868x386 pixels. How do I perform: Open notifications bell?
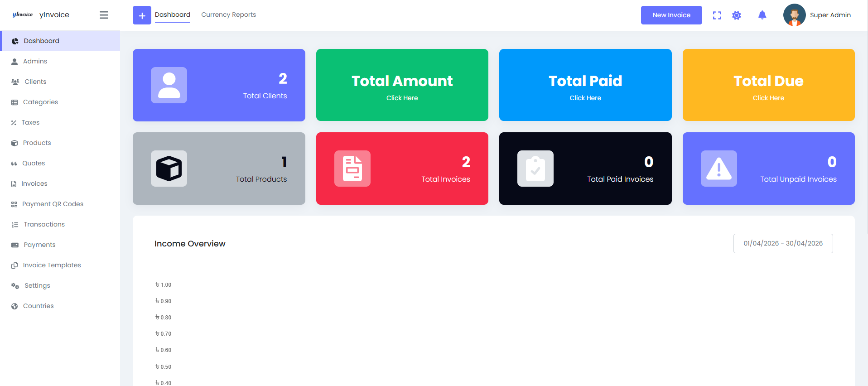[762, 15]
